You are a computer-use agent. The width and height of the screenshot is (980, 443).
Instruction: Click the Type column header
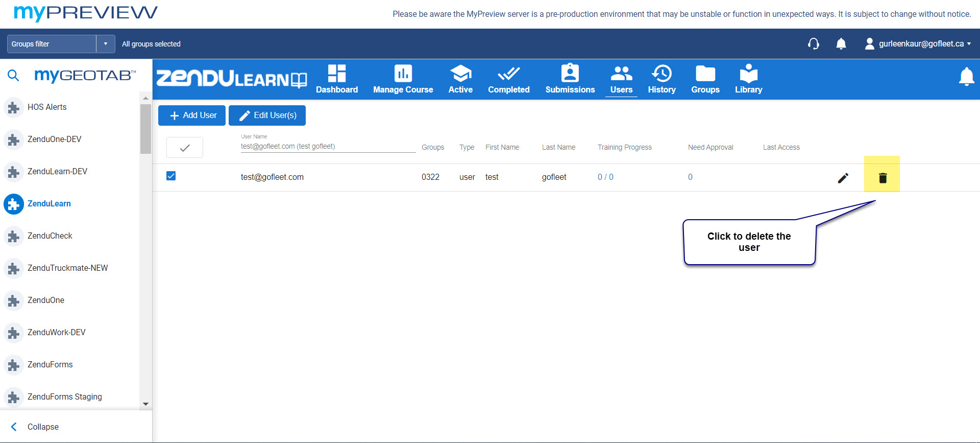[467, 148]
